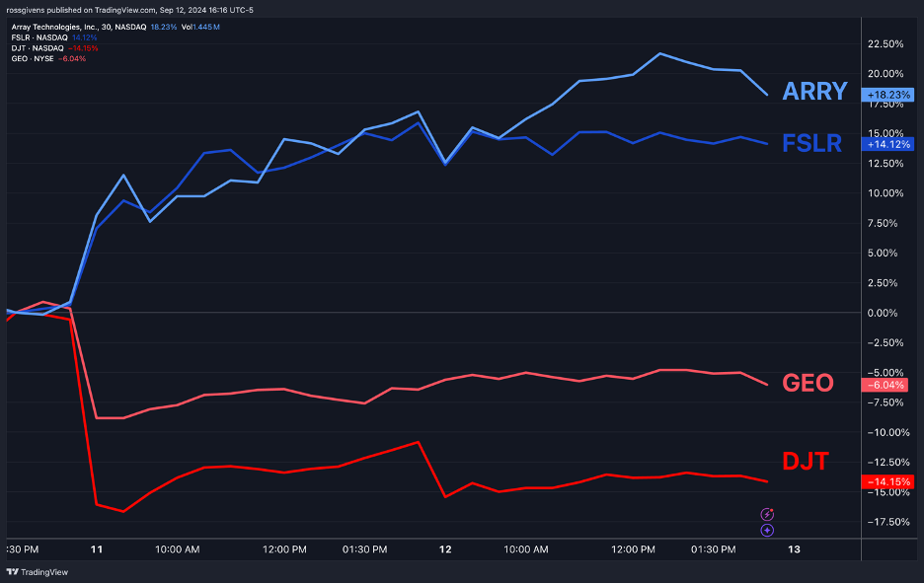Screen dimensions: 924x584
Task: Click the 20.00% axis label
Action: pos(885,74)
